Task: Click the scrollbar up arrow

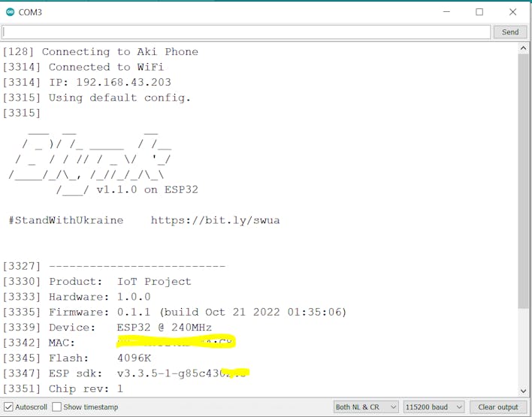Action: 523,48
